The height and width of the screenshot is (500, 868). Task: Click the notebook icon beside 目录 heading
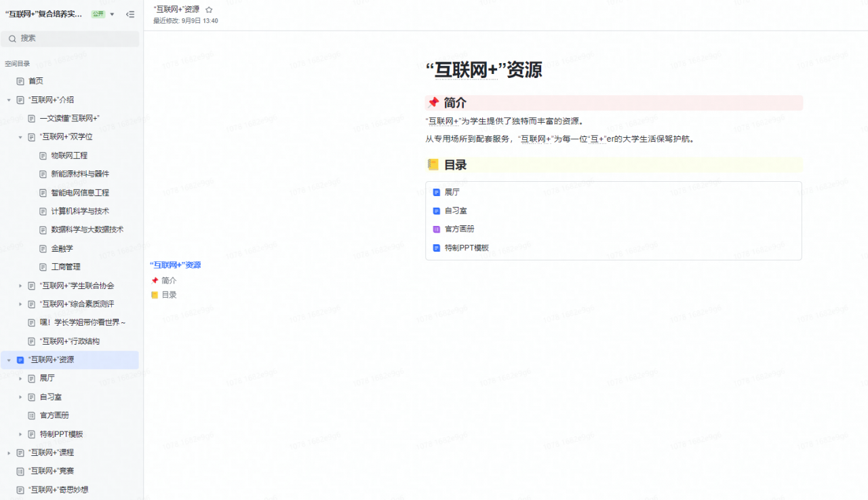click(433, 165)
